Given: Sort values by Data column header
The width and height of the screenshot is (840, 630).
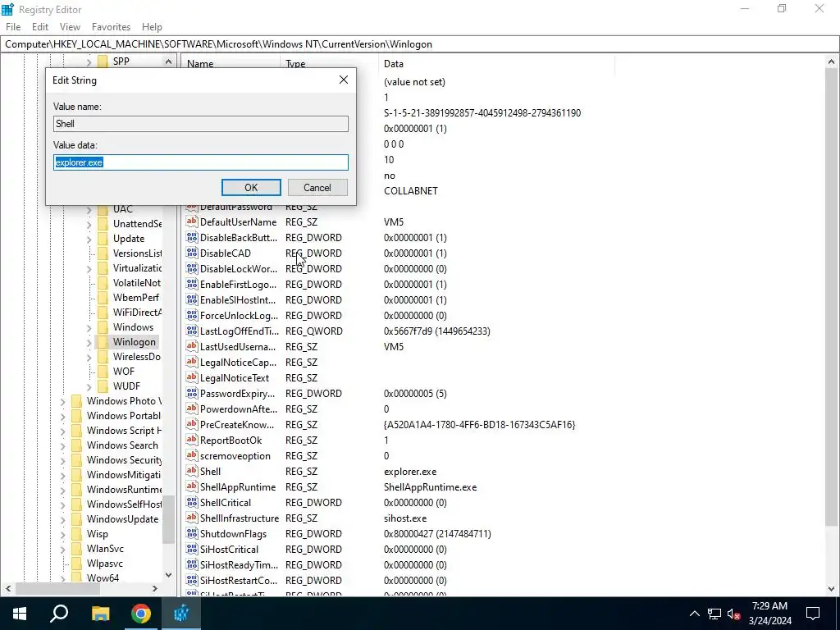Looking at the screenshot, I should (x=495, y=64).
